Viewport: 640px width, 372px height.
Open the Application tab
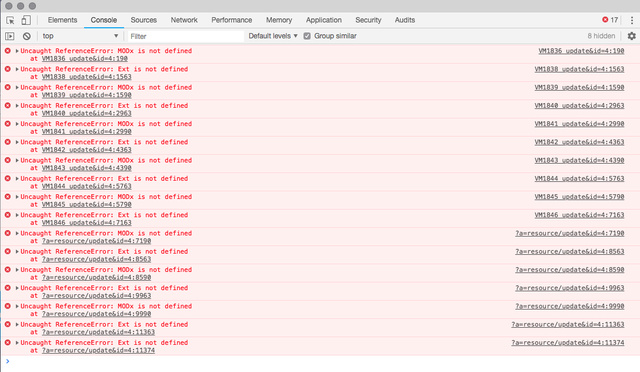pos(324,20)
